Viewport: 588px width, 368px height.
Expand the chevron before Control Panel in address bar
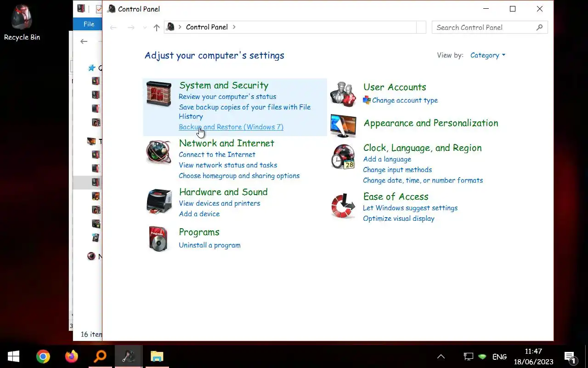[x=180, y=27]
